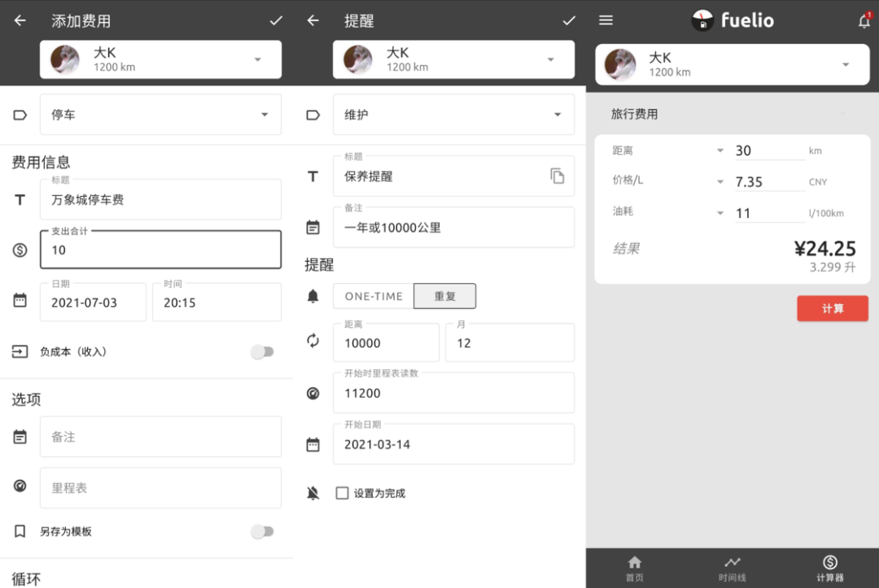This screenshot has height=588, width=879.
Task: Check the 设置为完成 checkbox
Action: pyautogui.click(x=343, y=493)
